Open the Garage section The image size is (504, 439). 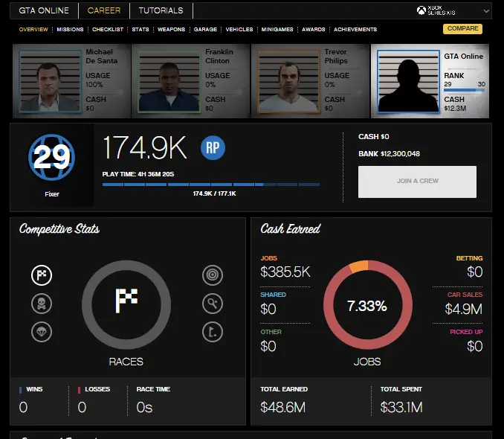point(205,30)
